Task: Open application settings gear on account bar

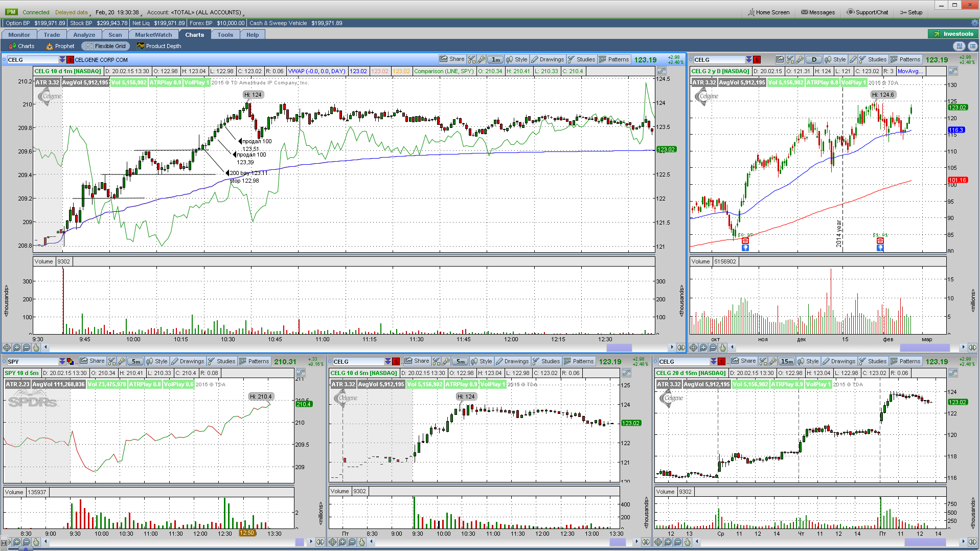Action: pyautogui.click(x=974, y=23)
